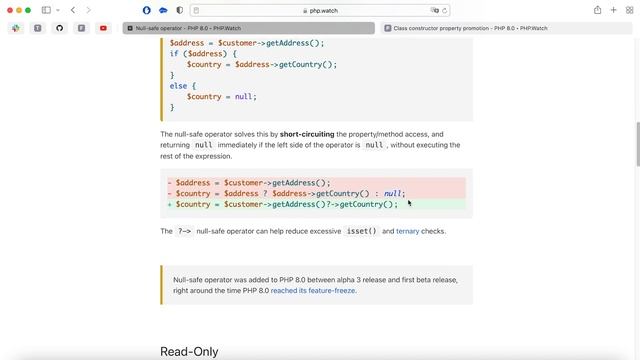Open the privacy shield report icon
This screenshot has width=640, height=360.
point(180,10)
